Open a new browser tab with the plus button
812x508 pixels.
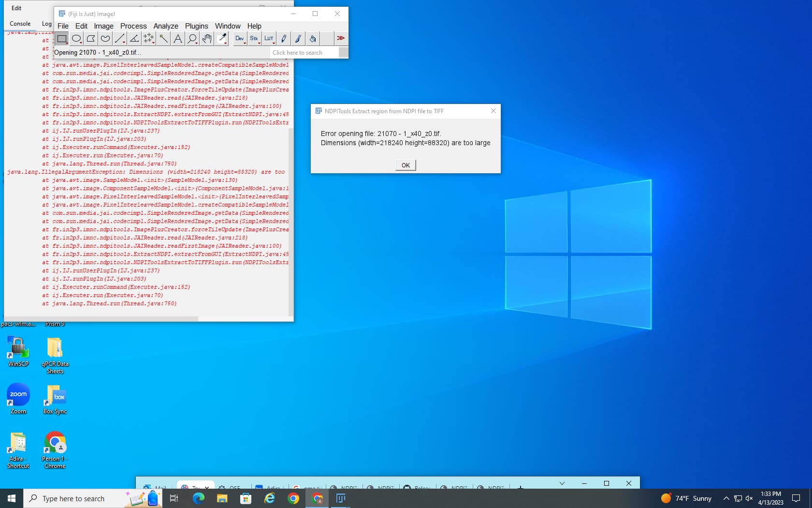[x=520, y=487]
